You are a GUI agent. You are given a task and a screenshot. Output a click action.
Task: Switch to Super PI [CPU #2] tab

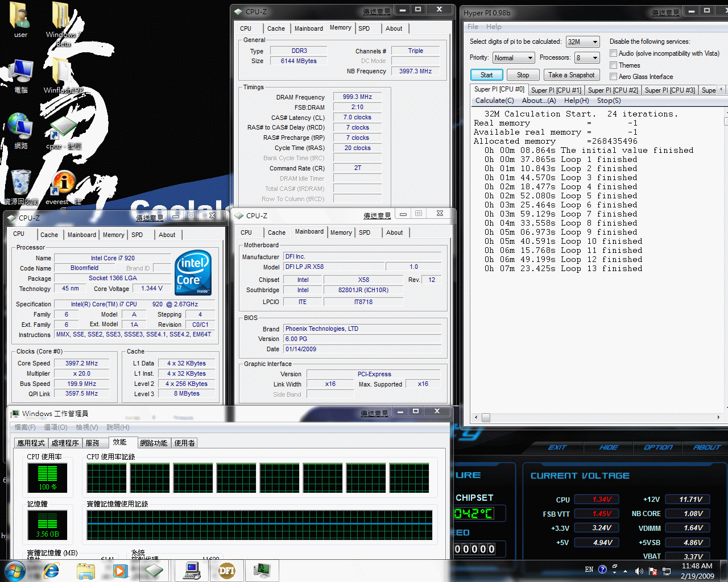tap(613, 90)
